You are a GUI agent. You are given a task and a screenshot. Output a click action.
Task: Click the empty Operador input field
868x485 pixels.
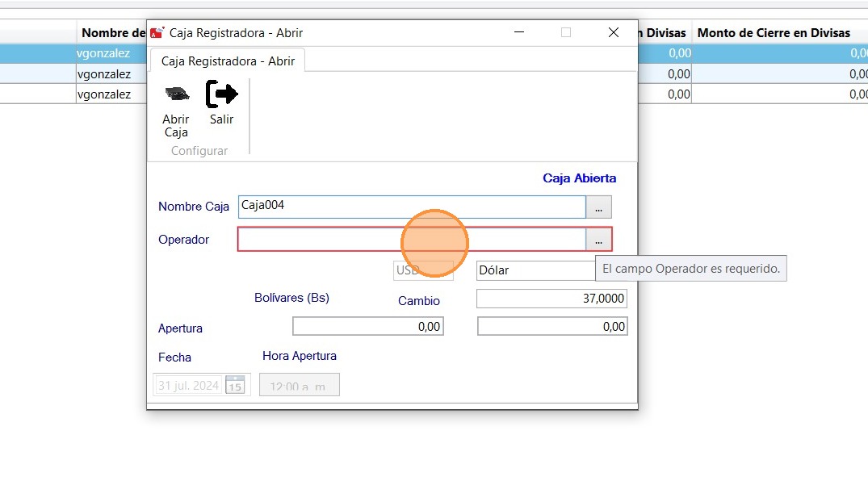tap(412, 240)
